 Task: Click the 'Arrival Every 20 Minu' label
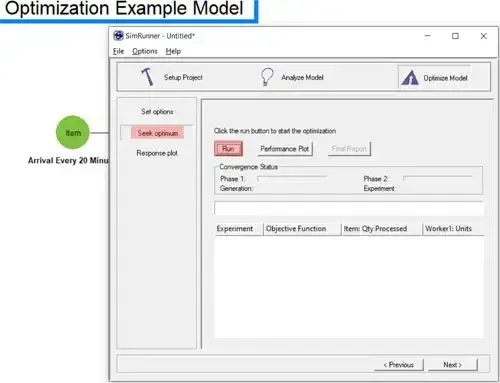click(x=69, y=160)
